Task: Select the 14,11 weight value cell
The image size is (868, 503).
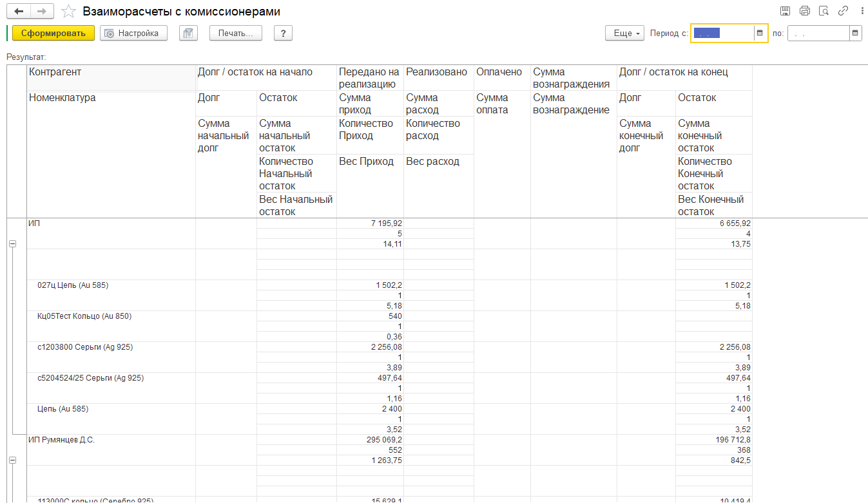Action: coord(370,243)
